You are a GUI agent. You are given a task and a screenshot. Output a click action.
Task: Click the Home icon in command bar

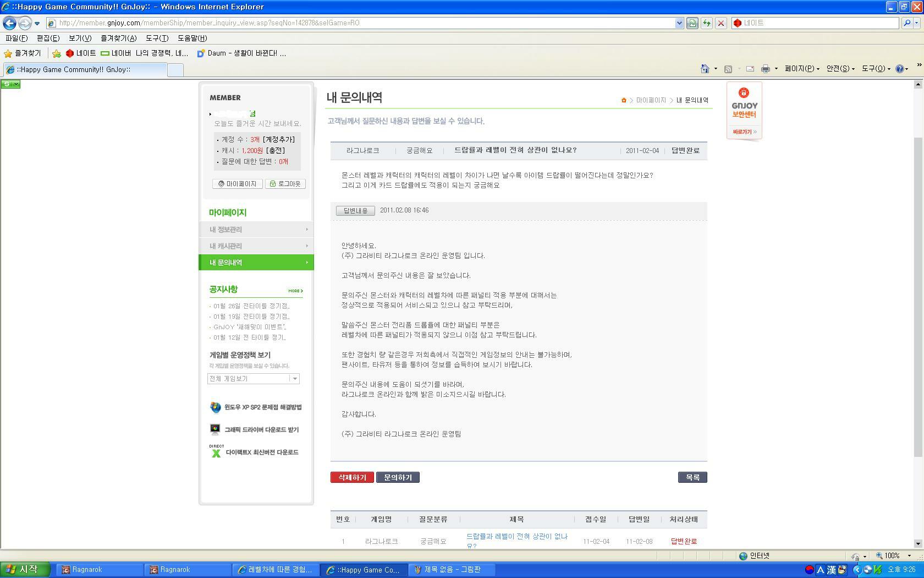tap(705, 69)
